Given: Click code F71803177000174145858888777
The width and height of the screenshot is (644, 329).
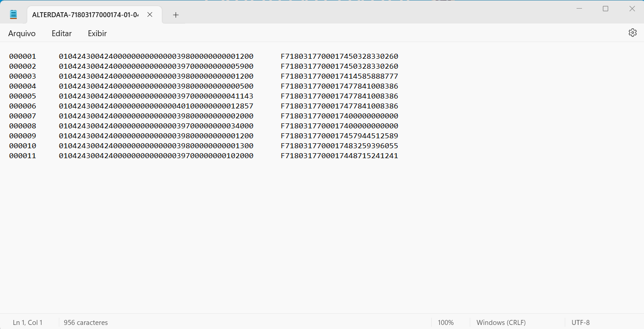Looking at the screenshot, I should (339, 76).
